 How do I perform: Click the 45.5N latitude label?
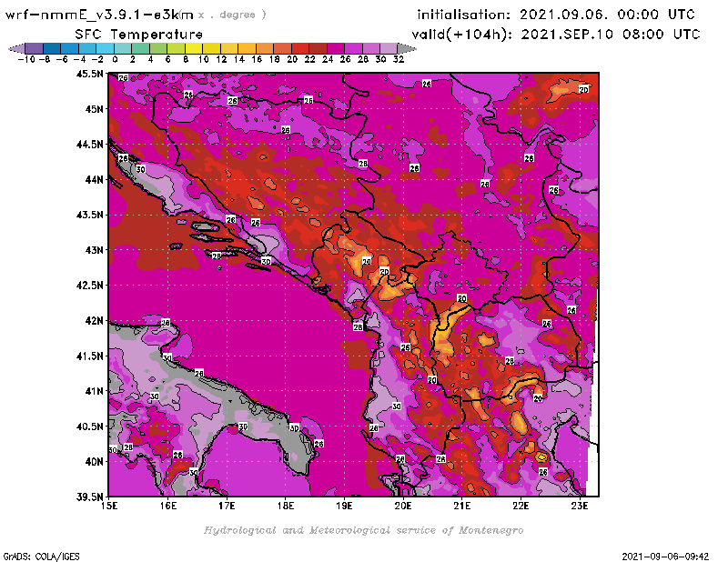point(89,74)
